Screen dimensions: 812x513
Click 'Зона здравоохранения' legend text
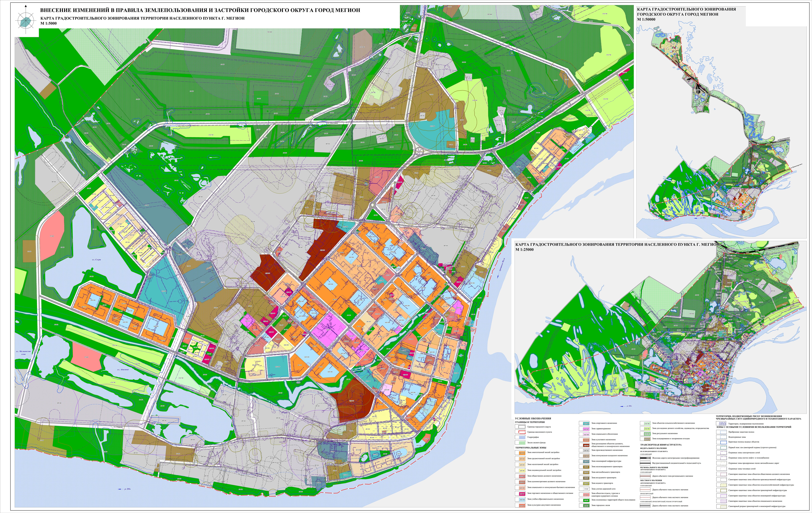click(x=601, y=429)
